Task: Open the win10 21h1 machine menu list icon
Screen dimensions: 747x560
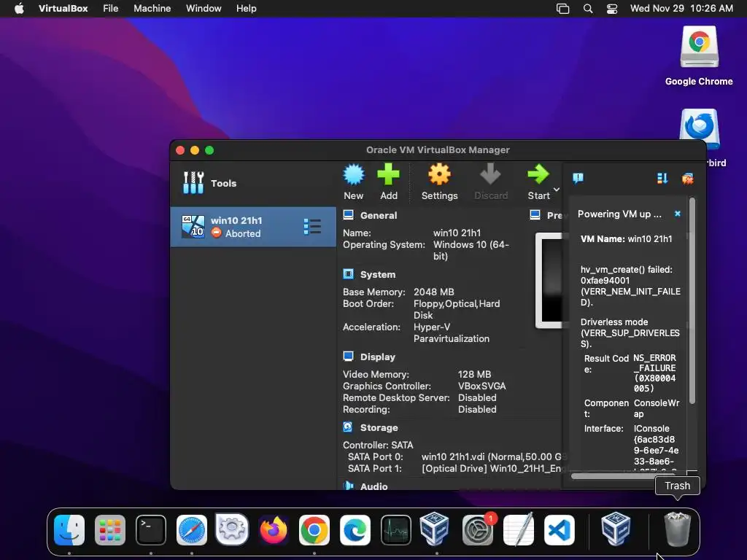Action: coord(312,227)
